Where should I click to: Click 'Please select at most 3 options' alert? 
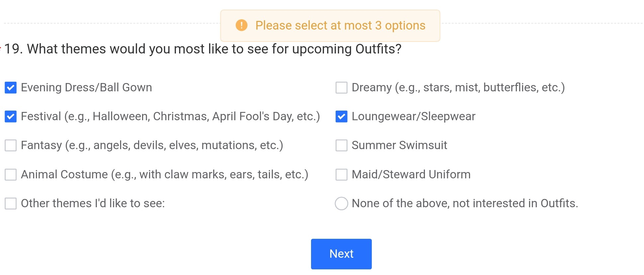(330, 26)
